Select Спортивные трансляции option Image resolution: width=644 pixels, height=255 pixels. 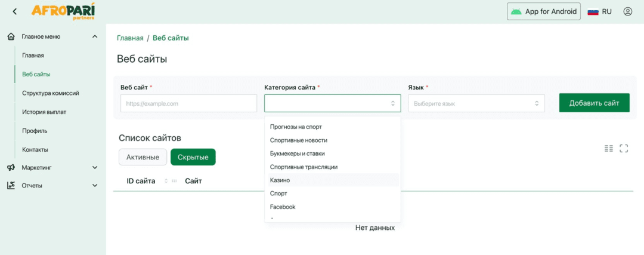click(332, 167)
